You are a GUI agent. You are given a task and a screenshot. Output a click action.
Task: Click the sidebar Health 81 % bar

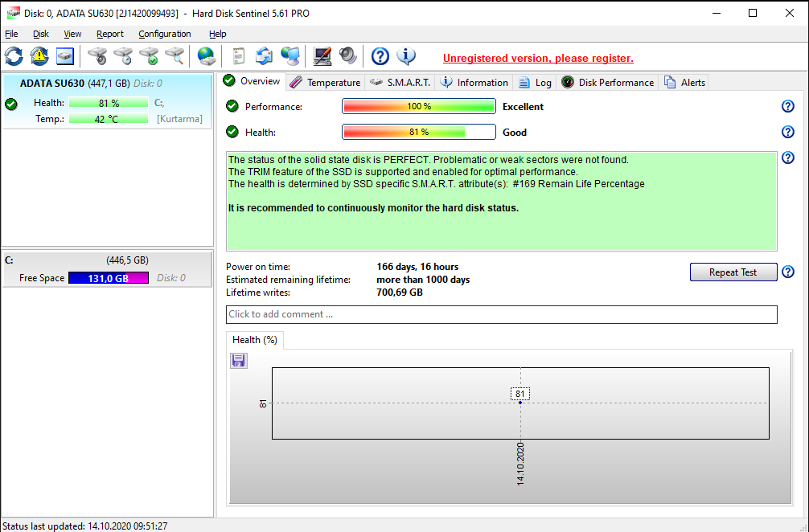pyautogui.click(x=109, y=103)
